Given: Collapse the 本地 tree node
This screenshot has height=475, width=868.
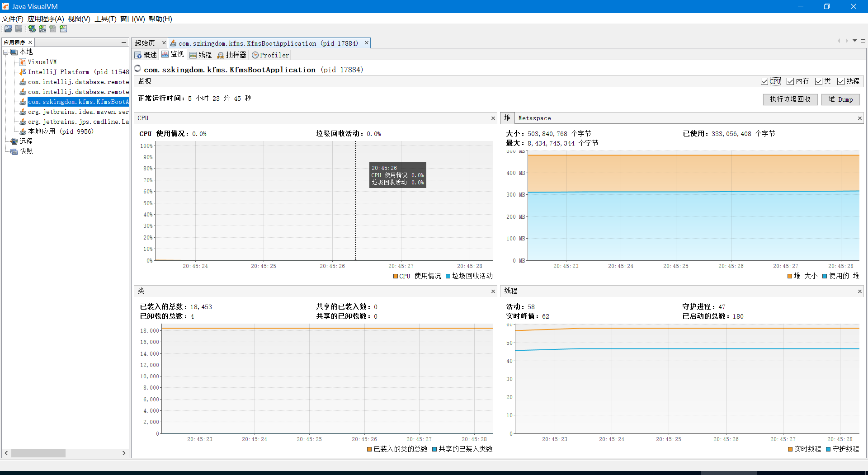Looking at the screenshot, I should point(6,52).
